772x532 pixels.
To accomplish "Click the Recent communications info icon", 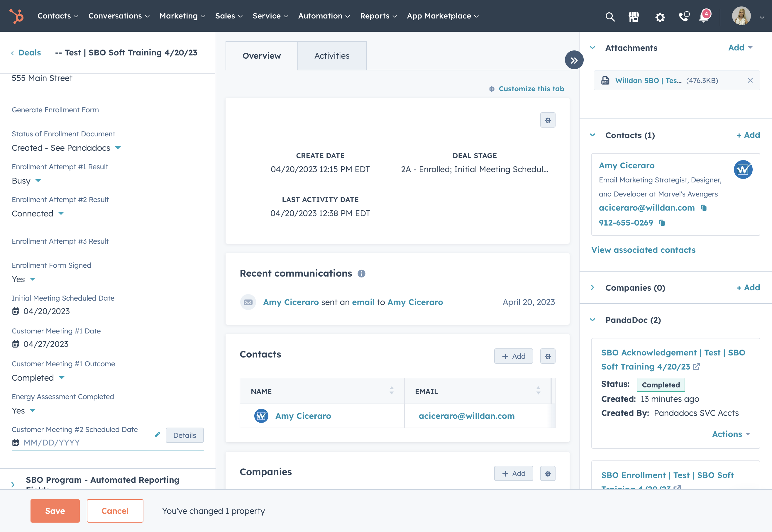I will tap(361, 274).
